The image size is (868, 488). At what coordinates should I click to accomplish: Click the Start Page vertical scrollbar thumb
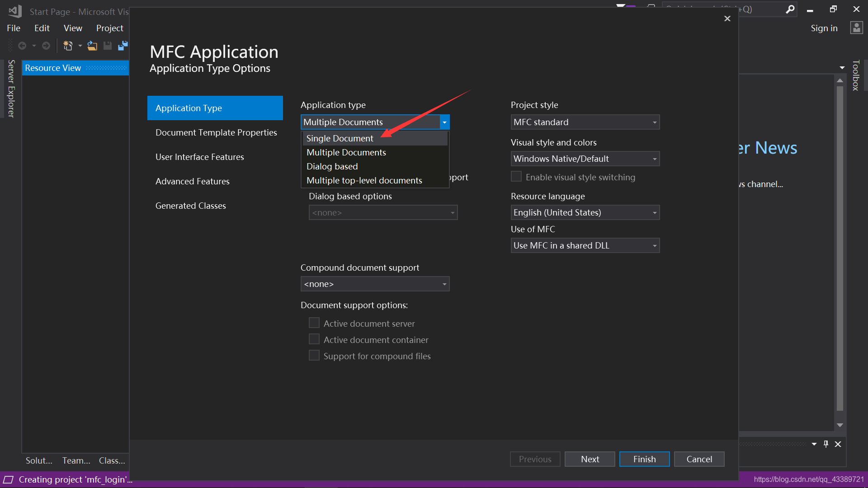pos(840,249)
